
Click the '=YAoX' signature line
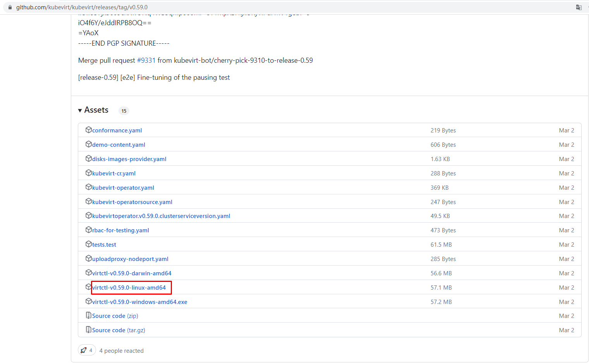tap(88, 33)
